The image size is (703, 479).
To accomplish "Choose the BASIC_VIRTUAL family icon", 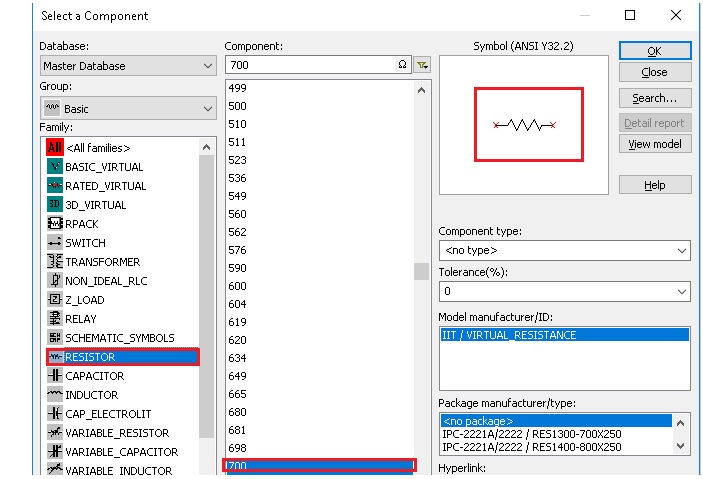I will tap(55, 166).
